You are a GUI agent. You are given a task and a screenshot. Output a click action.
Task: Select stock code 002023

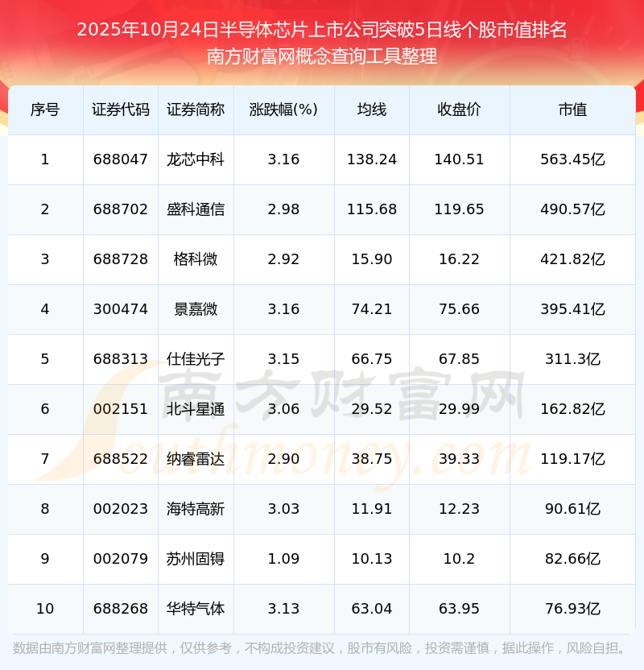(121, 509)
